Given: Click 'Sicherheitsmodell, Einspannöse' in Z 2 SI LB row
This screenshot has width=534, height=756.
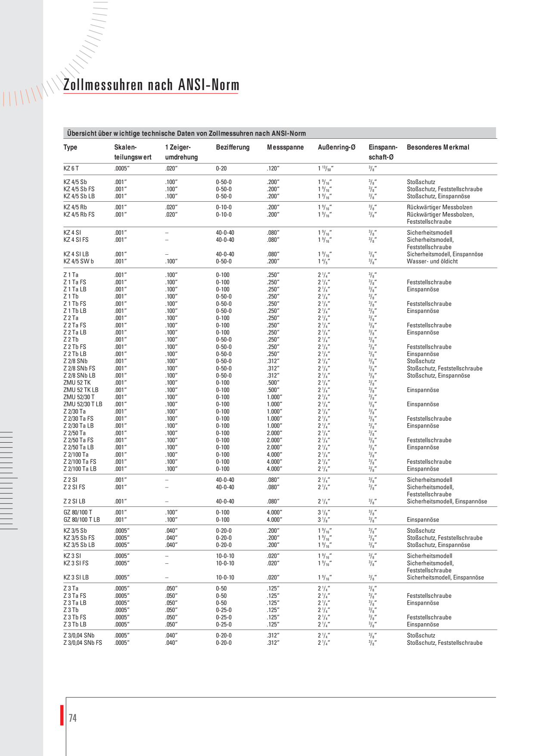Looking at the screenshot, I should (447, 501).
